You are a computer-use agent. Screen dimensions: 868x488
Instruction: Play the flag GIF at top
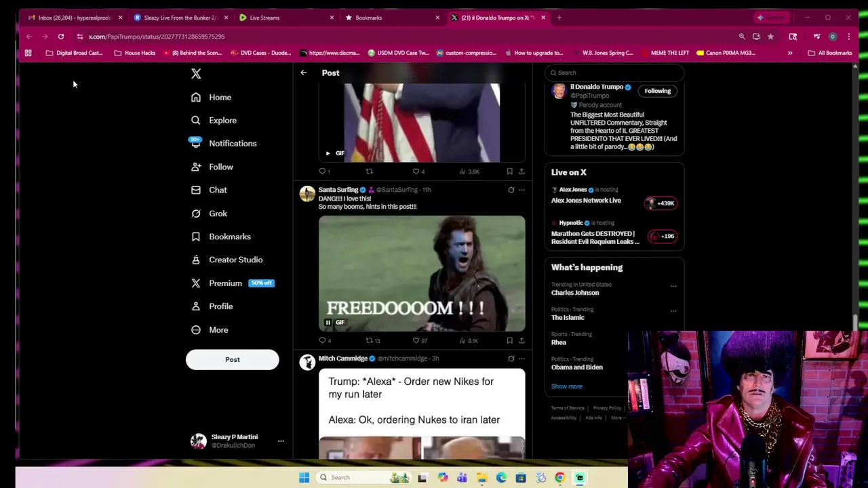[x=328, y=153]
